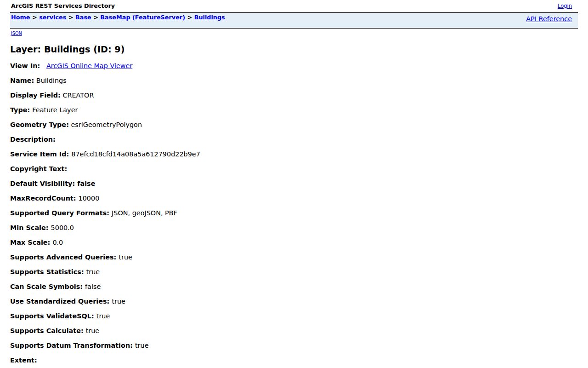Screen dimensions: 588x368
Task: Open the API Reference link
Action: tap(549, 19)
